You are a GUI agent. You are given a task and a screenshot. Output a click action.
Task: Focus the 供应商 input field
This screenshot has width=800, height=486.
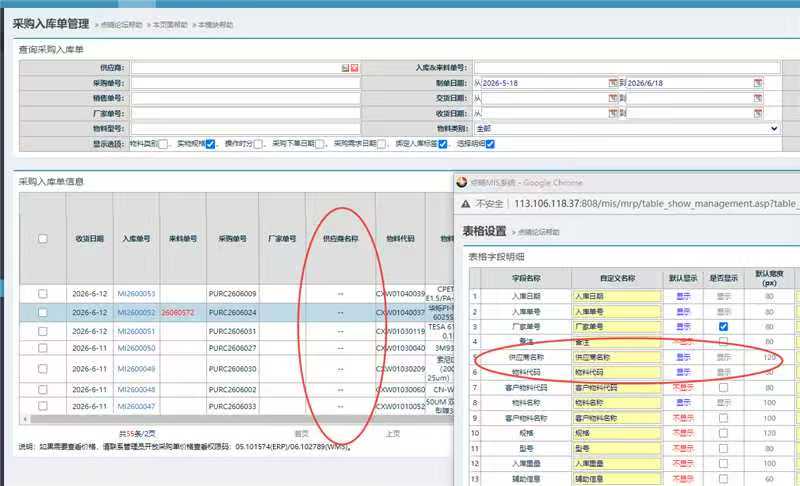[236, 68]
